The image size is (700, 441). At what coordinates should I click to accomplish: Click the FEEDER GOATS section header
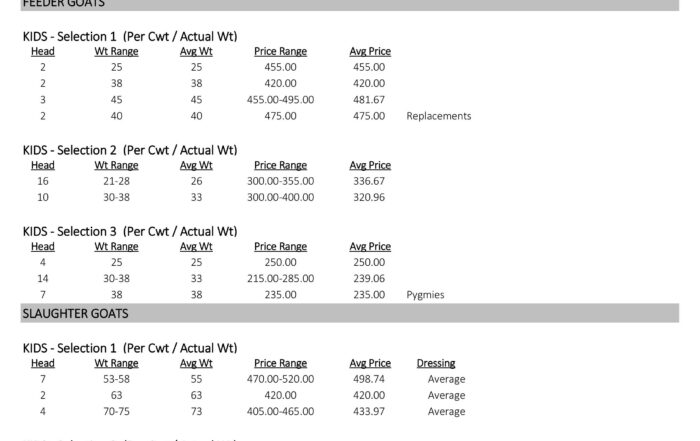350,4
